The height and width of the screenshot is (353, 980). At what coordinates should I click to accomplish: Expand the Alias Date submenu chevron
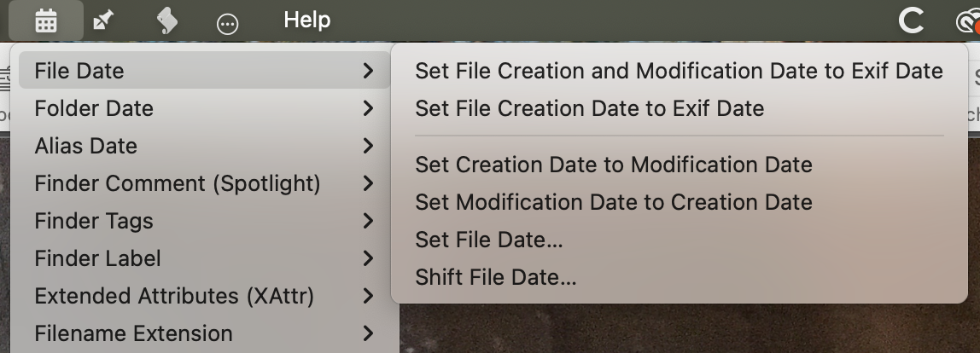[x=368, y=146]
